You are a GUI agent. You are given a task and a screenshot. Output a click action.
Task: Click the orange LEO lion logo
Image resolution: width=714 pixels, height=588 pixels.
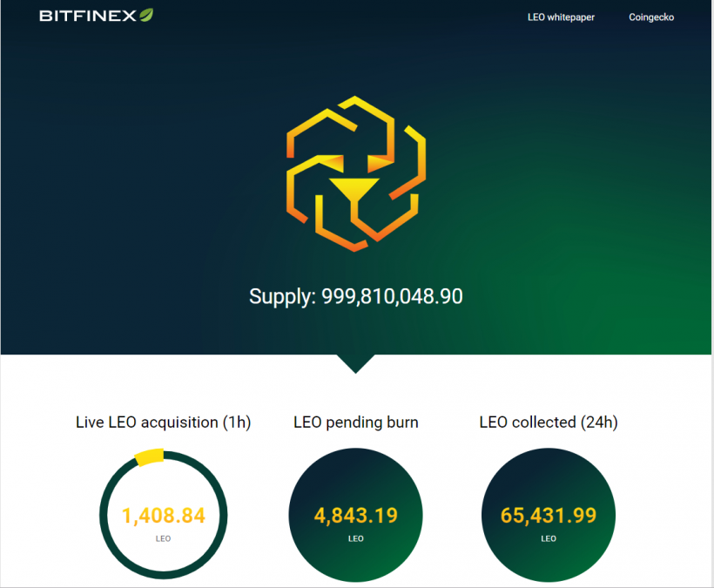[356, 174]
